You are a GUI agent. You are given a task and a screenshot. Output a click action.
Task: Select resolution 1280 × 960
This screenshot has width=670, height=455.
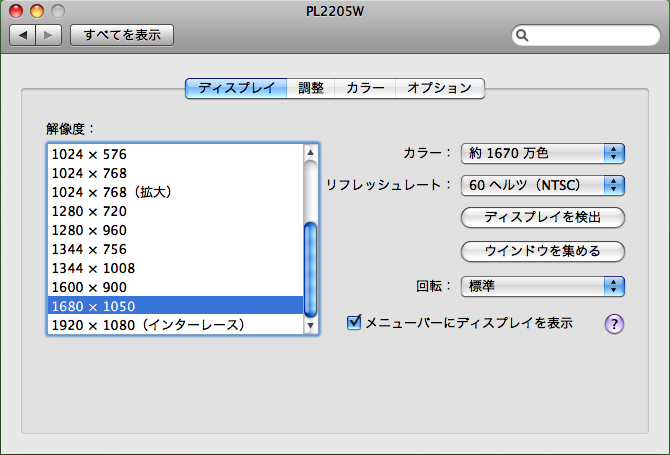[x=175, y=230]
